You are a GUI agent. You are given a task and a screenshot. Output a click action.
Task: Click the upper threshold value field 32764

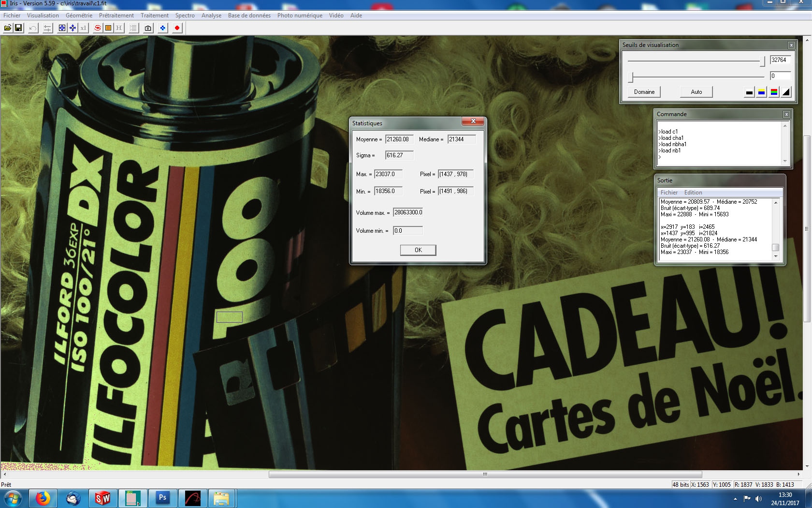780,60
